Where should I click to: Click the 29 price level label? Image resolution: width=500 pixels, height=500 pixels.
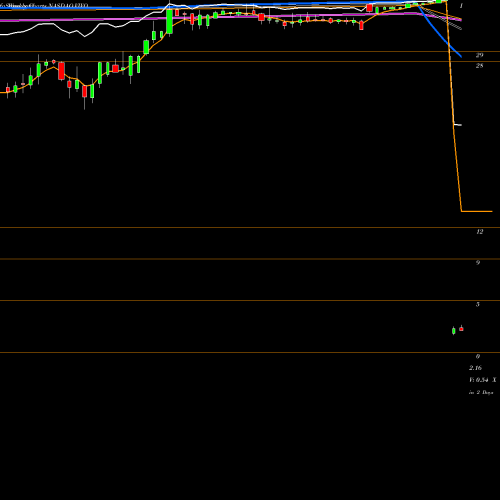pos(479,55)
